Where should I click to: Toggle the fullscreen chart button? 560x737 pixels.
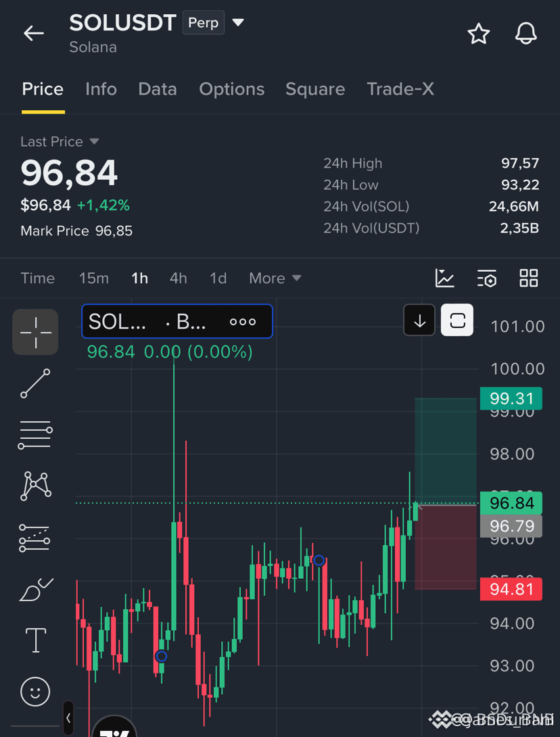click(x=457, y=320)
